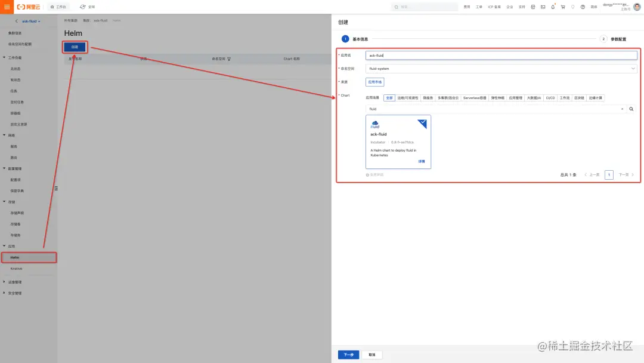This screenshot has height=363, width=644.
Task: Collapse the 配置管理 section
Action: 4,168
